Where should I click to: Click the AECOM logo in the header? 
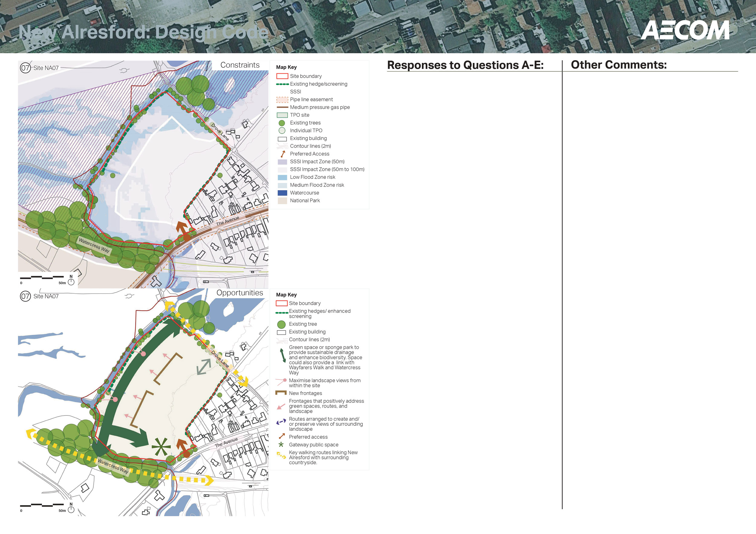point(685,30)
